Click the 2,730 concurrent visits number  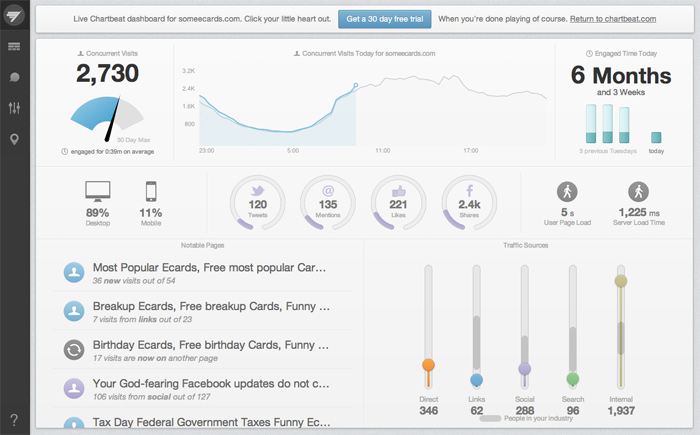[x=108, y=73]
